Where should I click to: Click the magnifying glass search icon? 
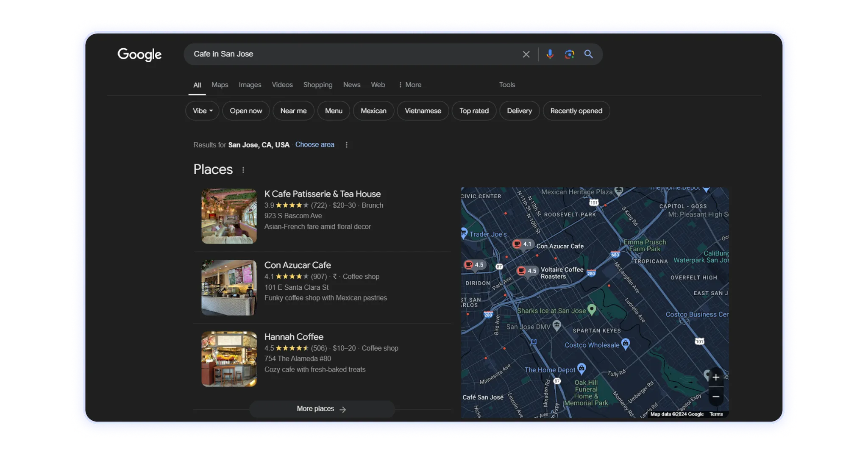(x=588, y=54)
